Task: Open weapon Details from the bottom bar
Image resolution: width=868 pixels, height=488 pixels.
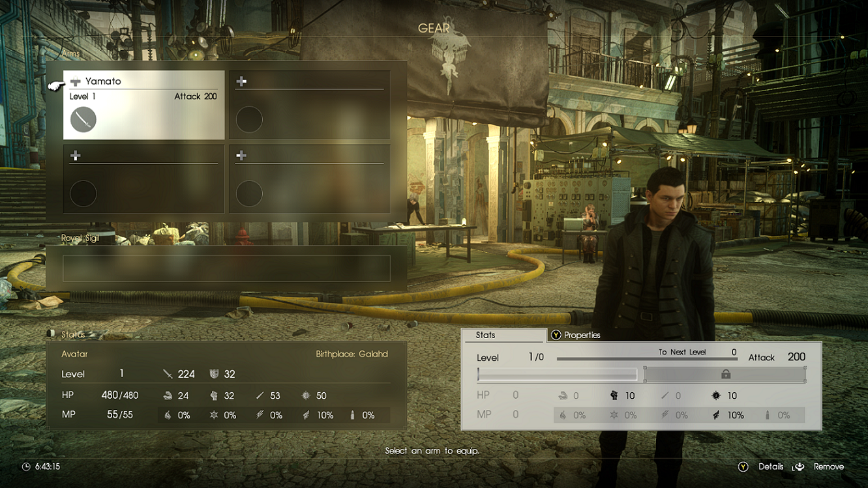Action: point(771,466)
